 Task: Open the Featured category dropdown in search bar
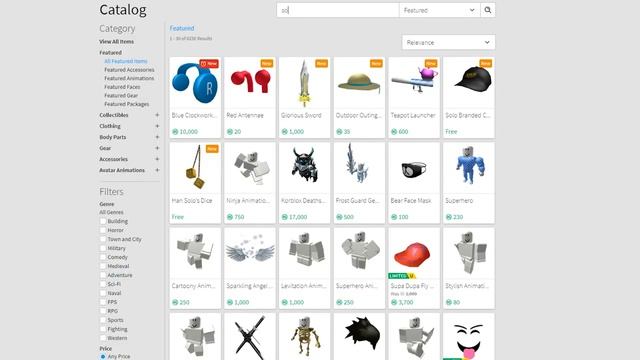coord(440,10)
